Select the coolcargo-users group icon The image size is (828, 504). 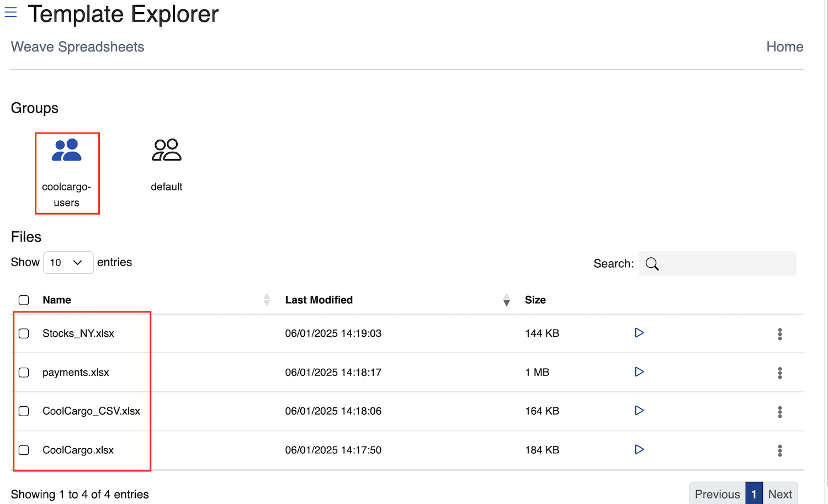click(x=67, y=150)
